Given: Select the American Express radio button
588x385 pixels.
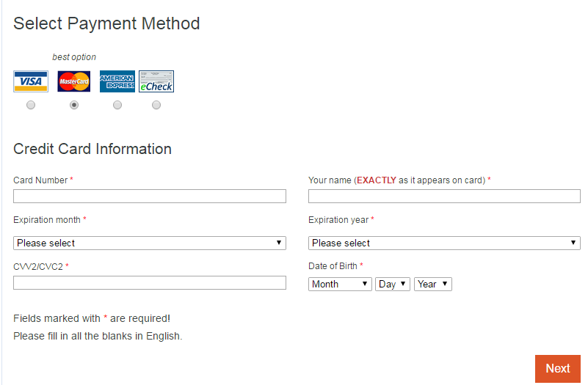Looking at the screenshot, I should (x=117, y=105).
